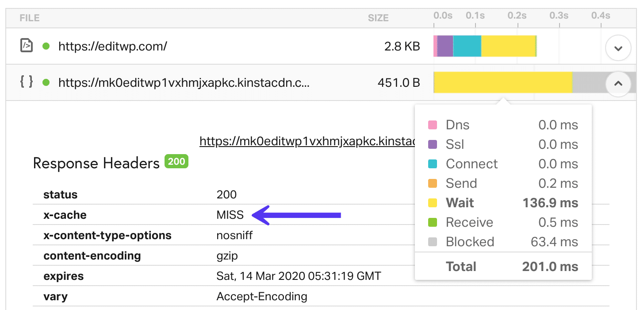
Task: Click the gray Blocked legend swatch
Action: pyautogui.click(x=433, y=242)
